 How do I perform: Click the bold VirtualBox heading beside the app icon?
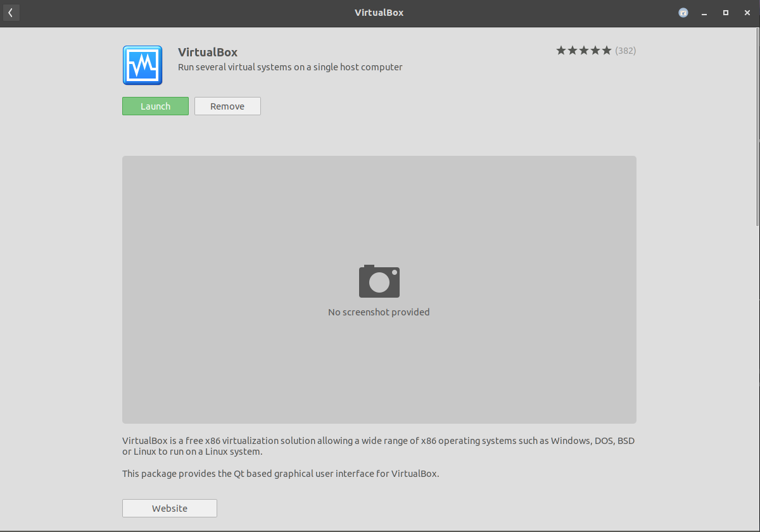point(208,53)
